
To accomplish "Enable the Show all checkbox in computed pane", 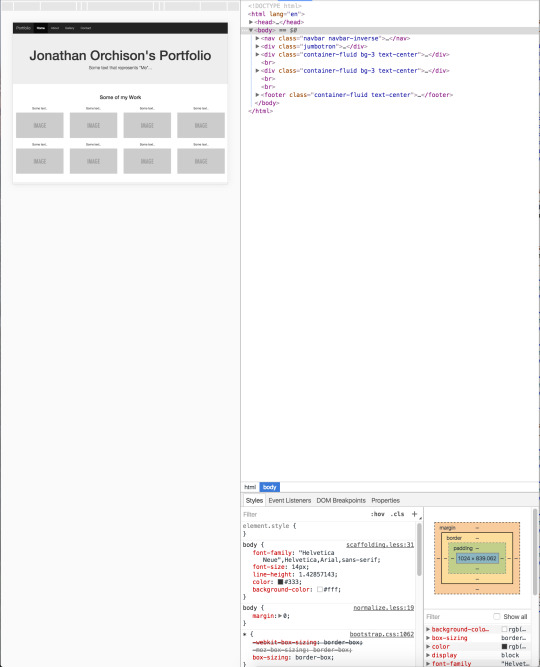I will 496,616.
